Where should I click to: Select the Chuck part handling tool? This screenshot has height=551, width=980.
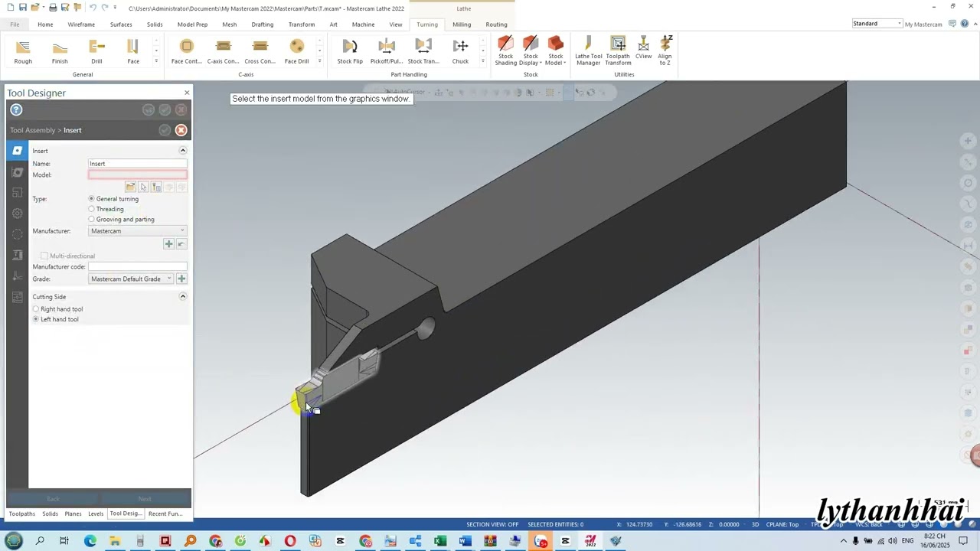coord(460,52)
